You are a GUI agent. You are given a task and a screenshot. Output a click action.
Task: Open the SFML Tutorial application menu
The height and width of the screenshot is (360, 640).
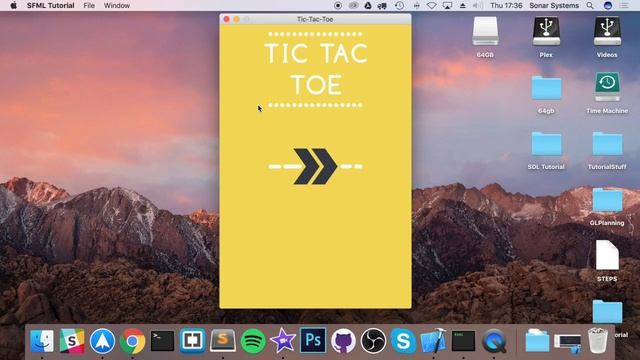[x=51, y=5]
